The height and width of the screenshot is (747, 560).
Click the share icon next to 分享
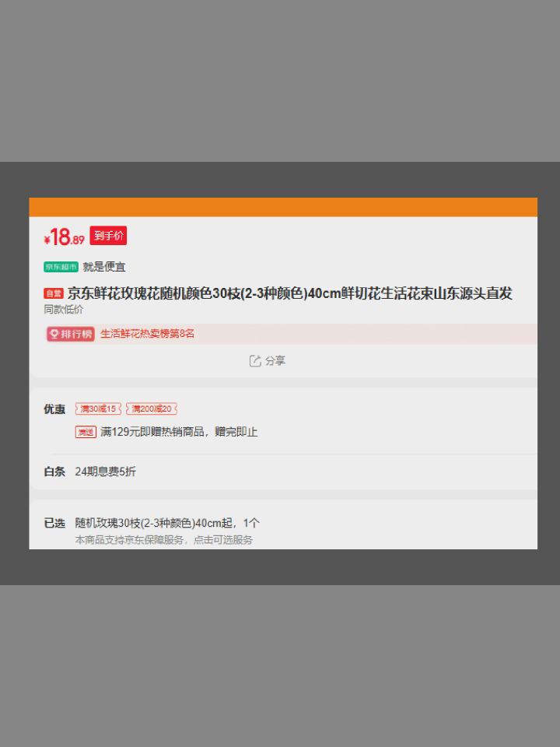[255, 360]
